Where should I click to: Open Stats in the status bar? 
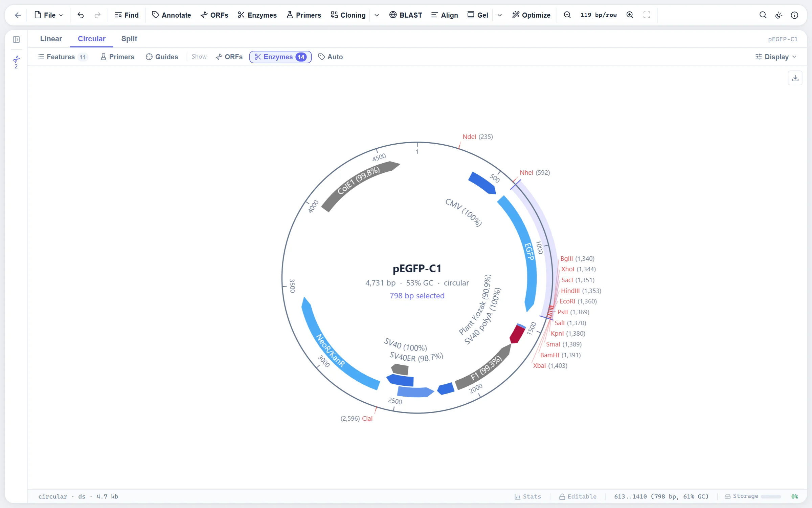(x=527, y=496)
